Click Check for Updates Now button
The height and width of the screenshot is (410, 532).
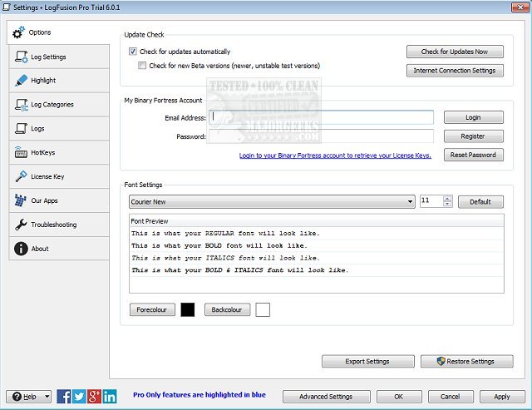click(455, 52)
